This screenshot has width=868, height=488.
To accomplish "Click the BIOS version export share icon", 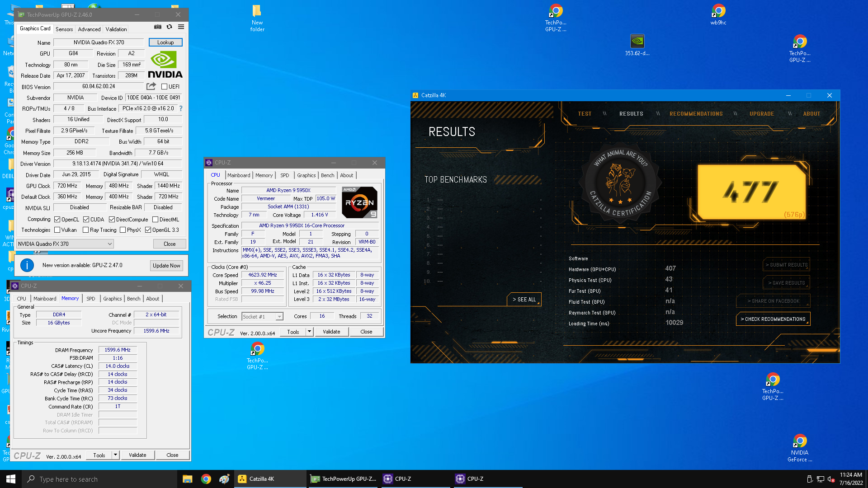I will tap(151, 86).
